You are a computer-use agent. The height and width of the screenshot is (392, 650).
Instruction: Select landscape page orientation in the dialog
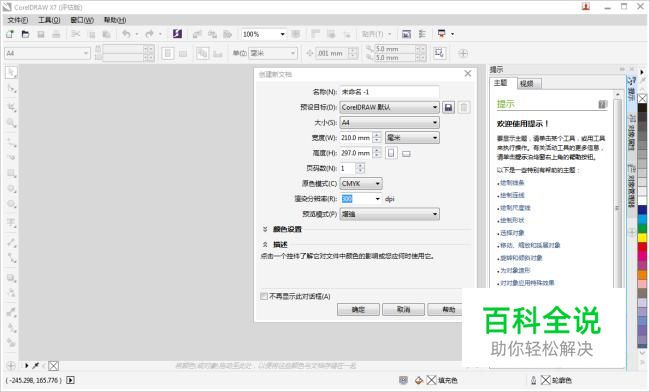tap(406, 154)
